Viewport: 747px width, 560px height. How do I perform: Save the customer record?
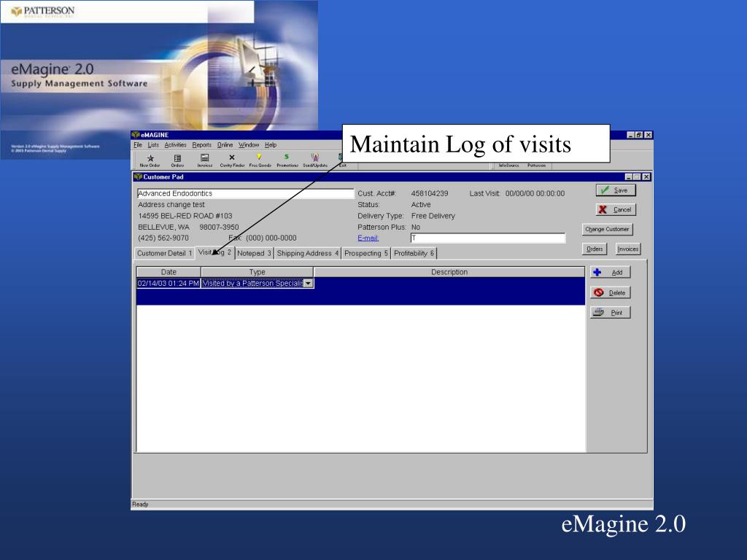point(616,190)
